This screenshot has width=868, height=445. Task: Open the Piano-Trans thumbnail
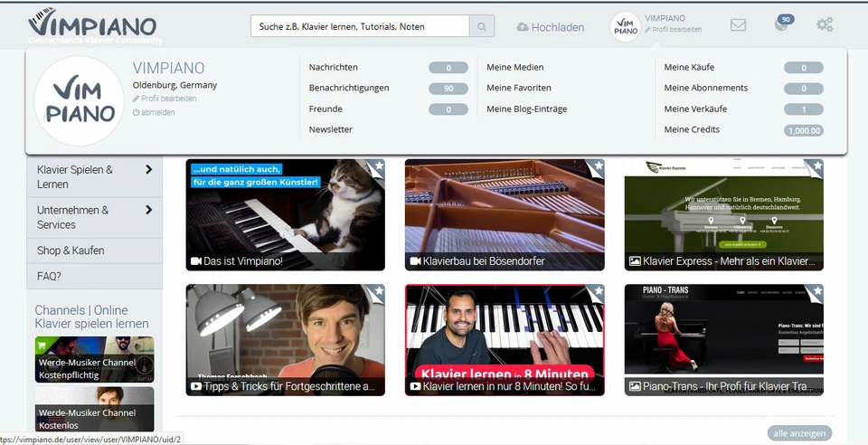pos(724,340)
